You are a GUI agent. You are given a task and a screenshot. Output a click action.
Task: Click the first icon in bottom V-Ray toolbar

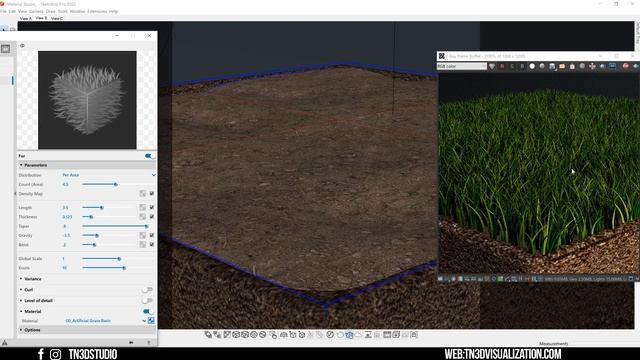[x=208, y=335]
